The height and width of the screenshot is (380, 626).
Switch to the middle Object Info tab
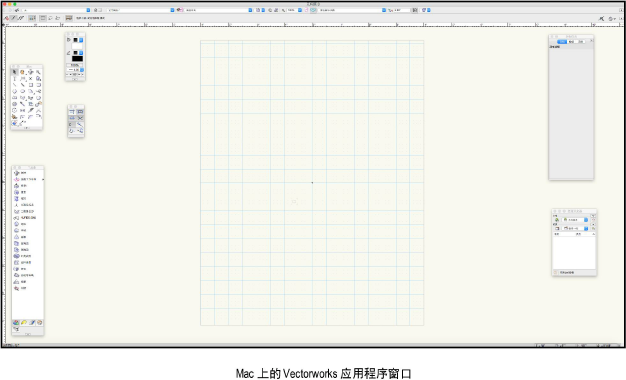(571, 42)
